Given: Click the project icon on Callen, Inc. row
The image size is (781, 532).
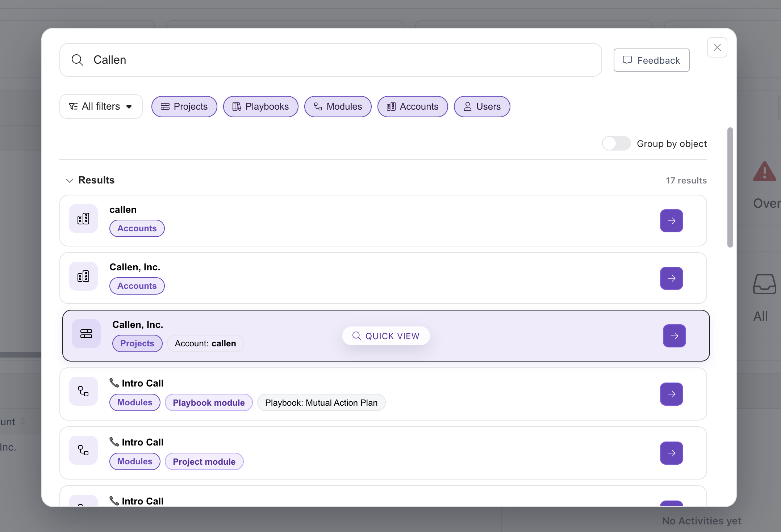Looking at the screenshot, I should click(x=86, y=334).
